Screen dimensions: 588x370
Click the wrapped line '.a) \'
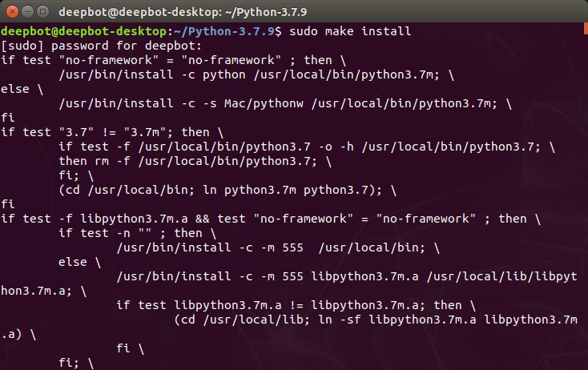tap(18, 335)
